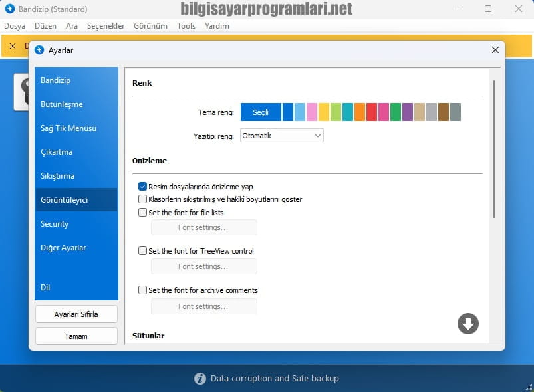The image size is (534, 392).
Task: Open the Yardım menu
Action: [217, 26]
